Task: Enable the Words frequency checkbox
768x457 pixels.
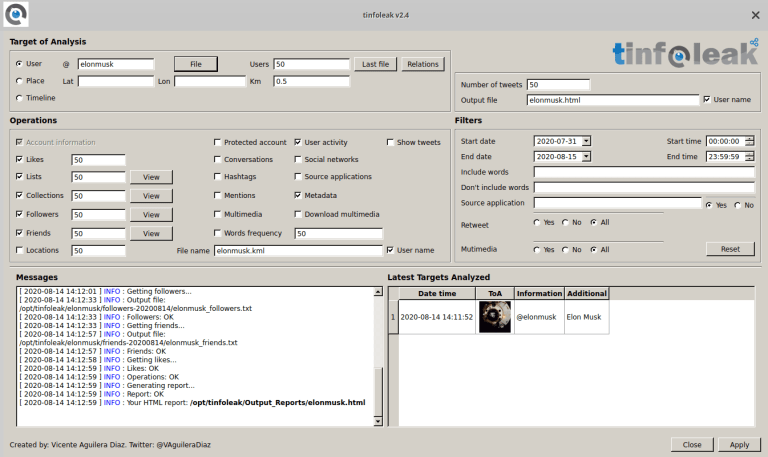Action: pyautogui.click(x=217, y=233)
